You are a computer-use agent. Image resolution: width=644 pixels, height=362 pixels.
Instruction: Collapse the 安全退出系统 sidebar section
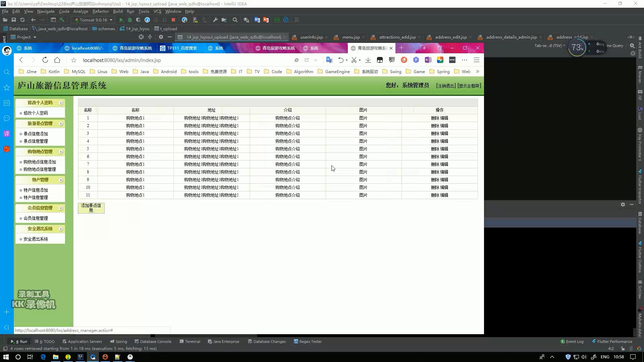pos(61,229)
